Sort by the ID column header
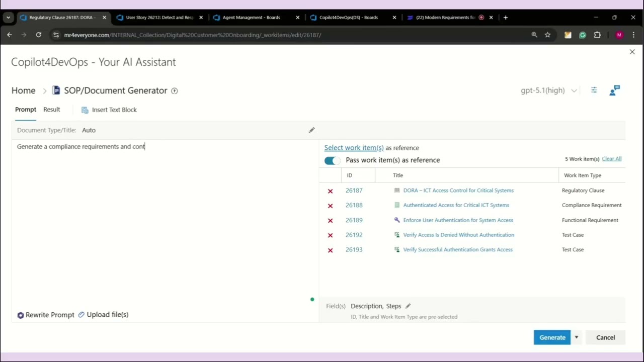This screenshot has height=362, width=644. [349, 175]
